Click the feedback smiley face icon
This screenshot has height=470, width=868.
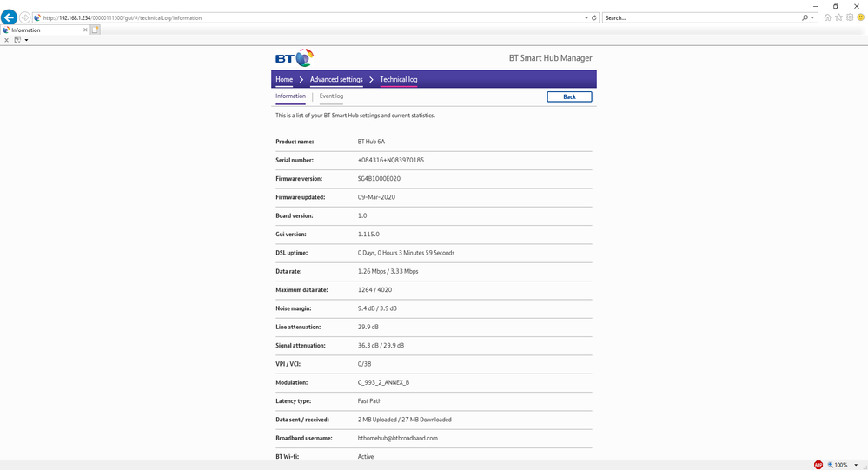859,17
